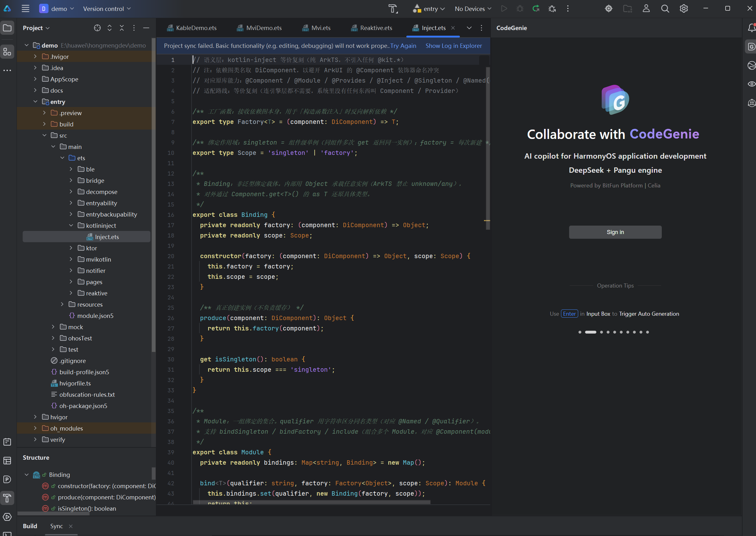756x536 pixels.
Task: Collapse the entry module folder
Action: click(x=35, y=102)
